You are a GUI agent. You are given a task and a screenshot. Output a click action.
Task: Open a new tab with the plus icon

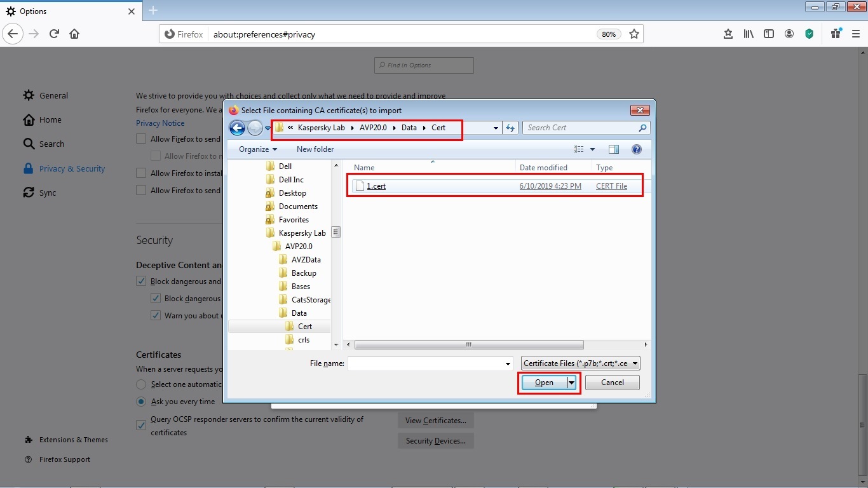[x=153, y=11]
